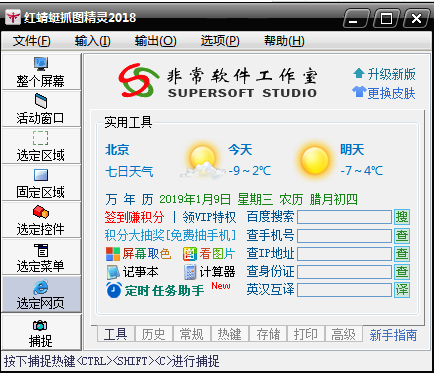This screenshot has height=373, width=434.
Task: Select the 选定菜单 menu capture mode
Action: pos(41,256)
